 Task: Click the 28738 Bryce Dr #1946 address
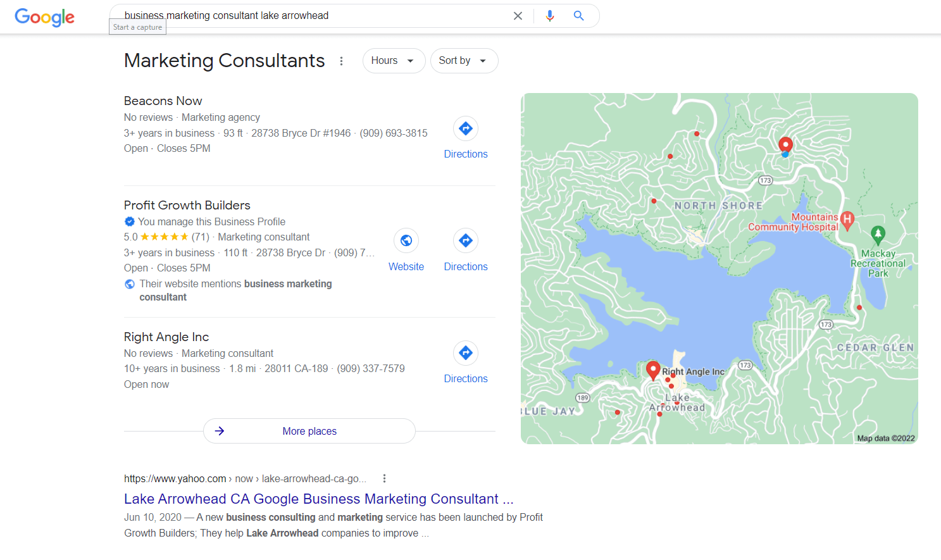tap(301, 133)
